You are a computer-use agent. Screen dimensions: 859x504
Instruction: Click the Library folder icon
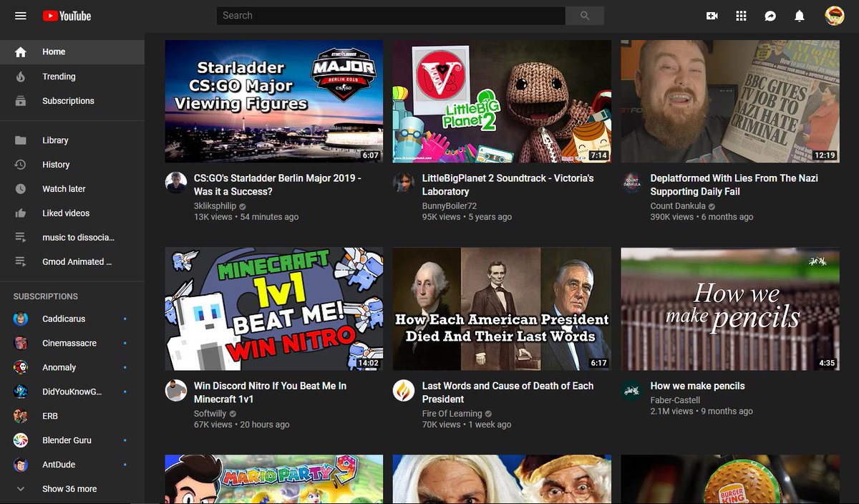[x=21, y=140]
